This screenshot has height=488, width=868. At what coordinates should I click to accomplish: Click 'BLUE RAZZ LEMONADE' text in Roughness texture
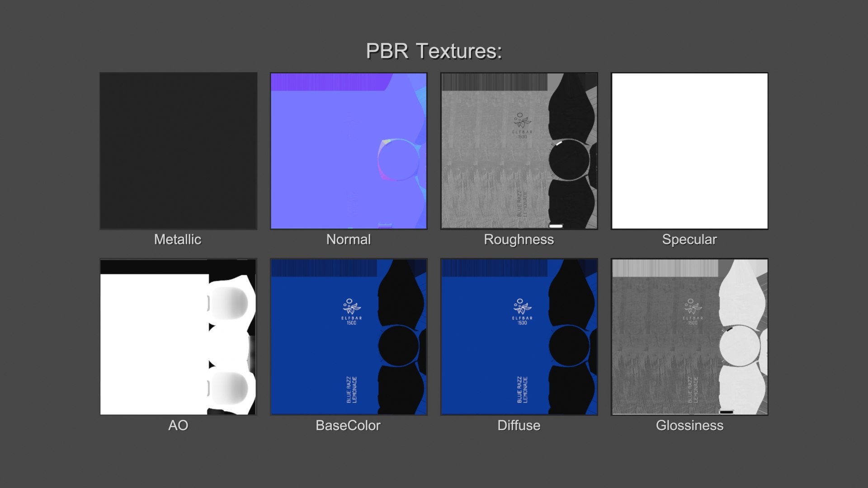(522, 203)
